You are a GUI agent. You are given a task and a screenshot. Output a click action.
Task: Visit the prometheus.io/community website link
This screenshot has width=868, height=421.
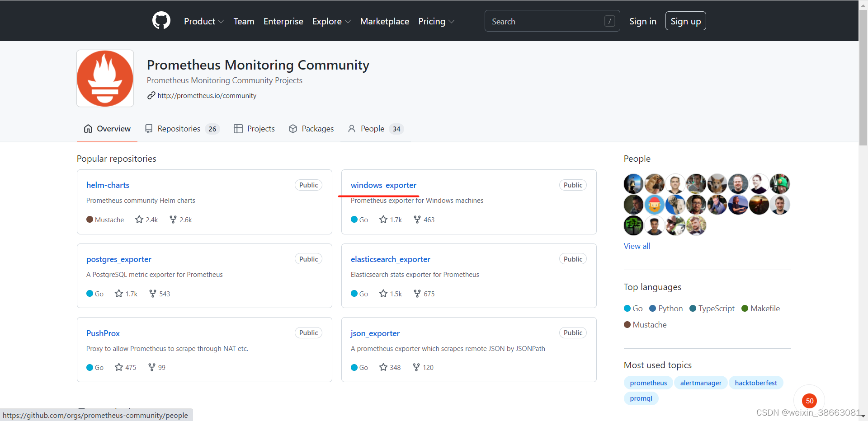tap(207, 96)
